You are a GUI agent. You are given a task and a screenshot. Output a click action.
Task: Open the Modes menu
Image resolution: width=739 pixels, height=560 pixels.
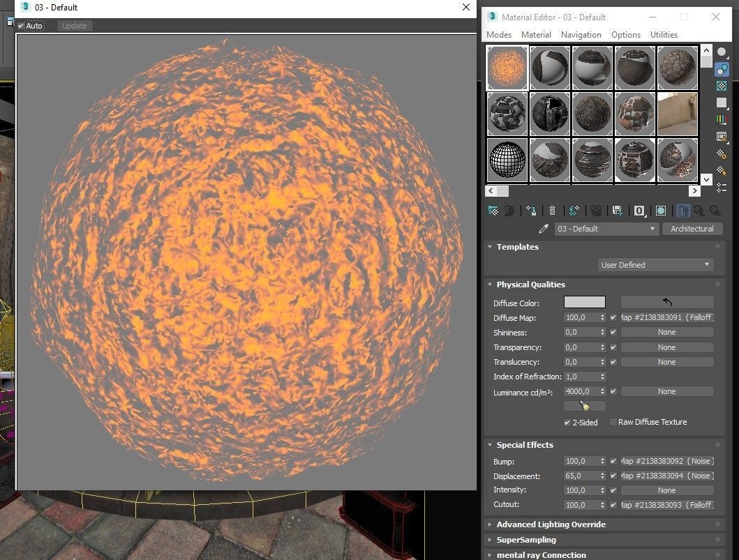click(499, 35)
